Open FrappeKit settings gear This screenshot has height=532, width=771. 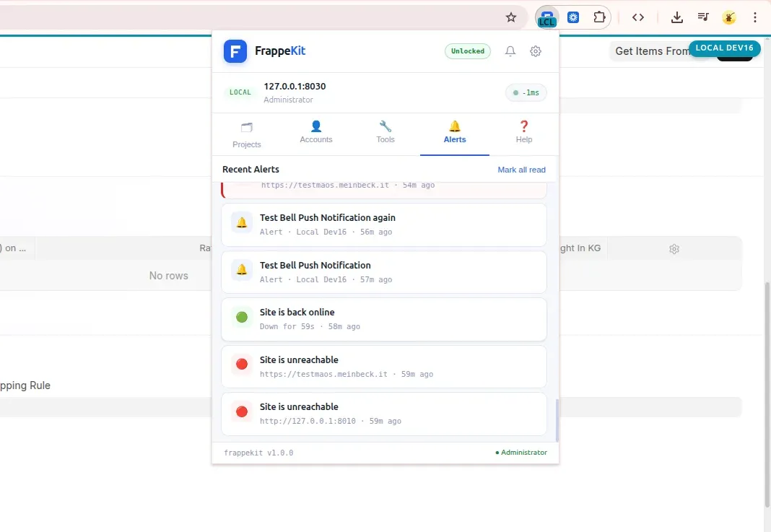pos(536,51)
